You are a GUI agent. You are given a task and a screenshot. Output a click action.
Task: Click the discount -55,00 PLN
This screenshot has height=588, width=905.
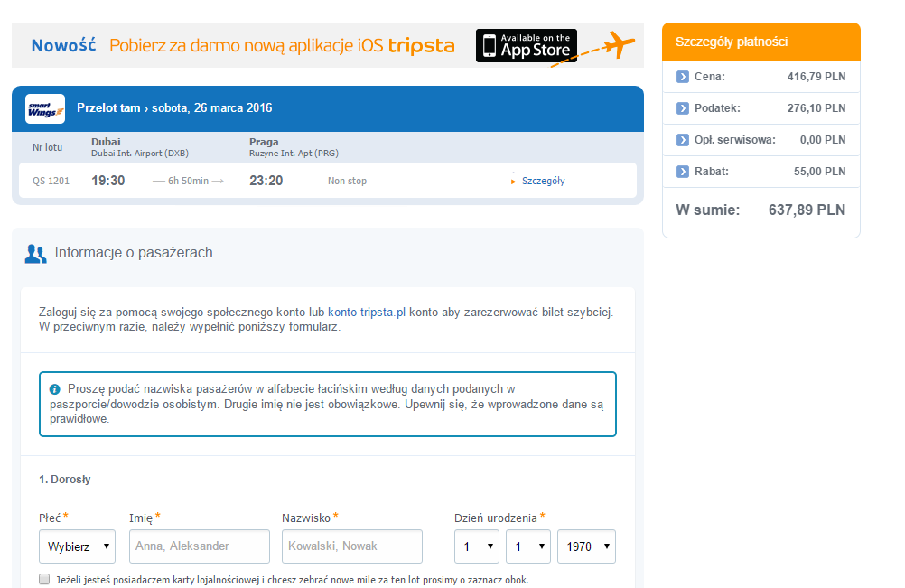coord(818,172)
